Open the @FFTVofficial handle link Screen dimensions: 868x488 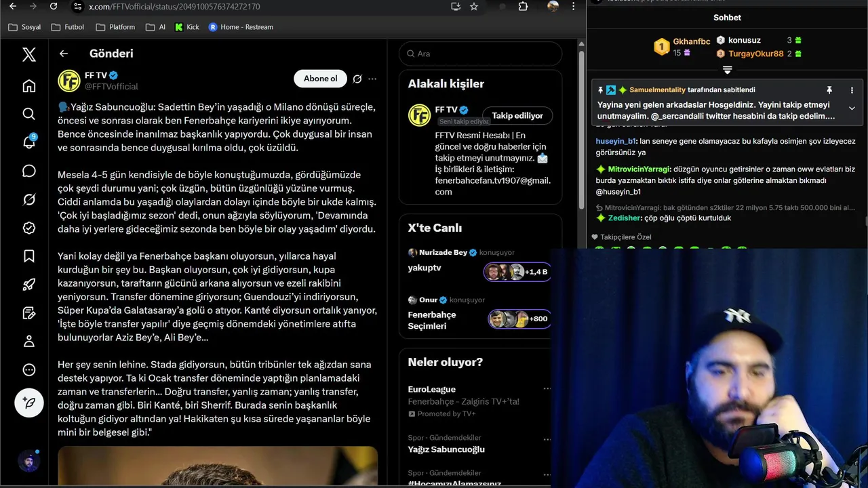111,87
